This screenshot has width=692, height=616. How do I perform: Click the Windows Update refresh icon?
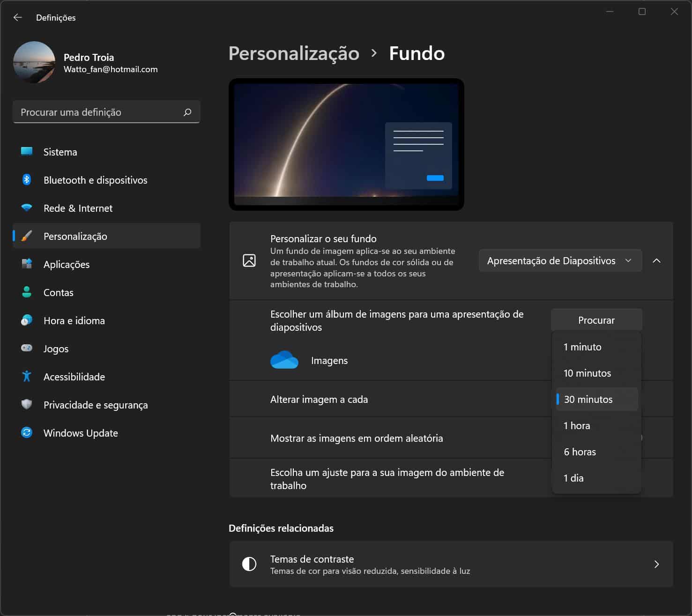pos(27,432)
